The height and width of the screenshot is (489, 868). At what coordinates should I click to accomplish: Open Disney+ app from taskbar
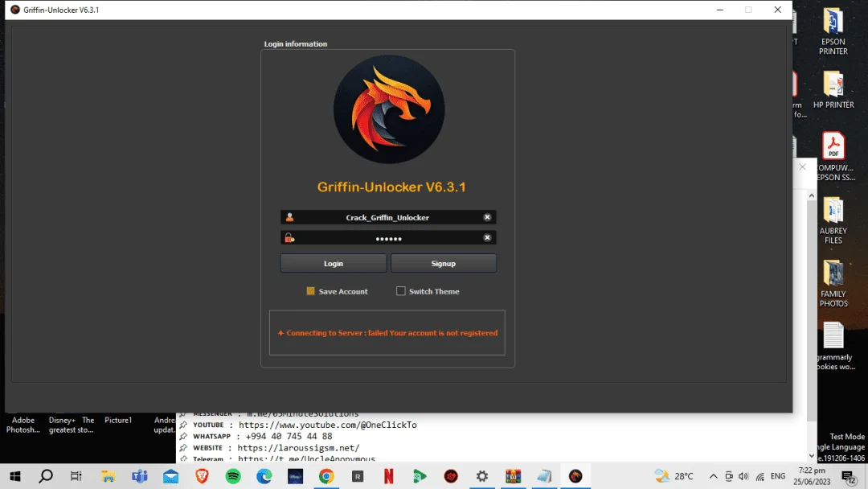click(x=295, y=476)
